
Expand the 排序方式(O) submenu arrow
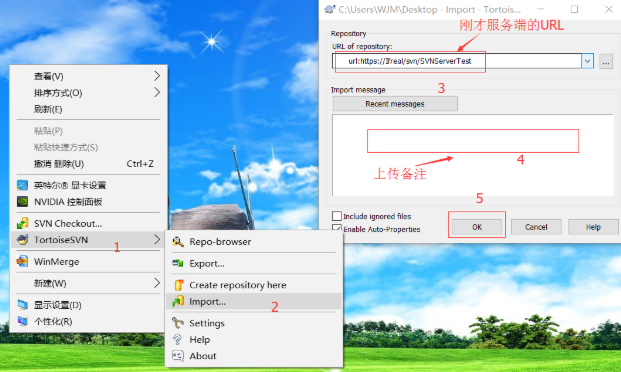[157, 93]
